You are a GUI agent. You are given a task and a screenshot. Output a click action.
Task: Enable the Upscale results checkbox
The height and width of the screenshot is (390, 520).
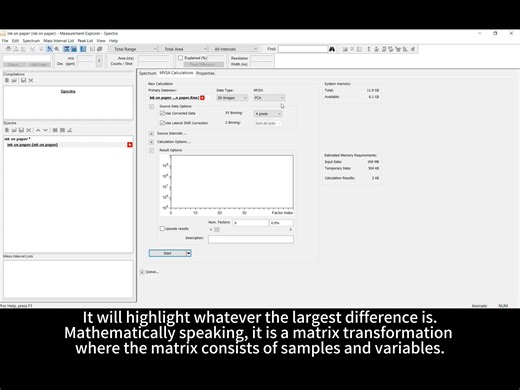tap(162, 229)
